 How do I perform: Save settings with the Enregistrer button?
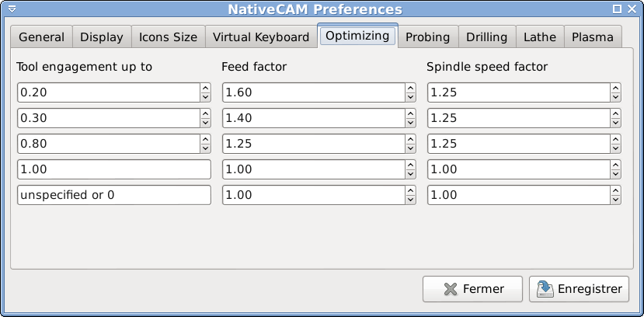pos(579,289)
